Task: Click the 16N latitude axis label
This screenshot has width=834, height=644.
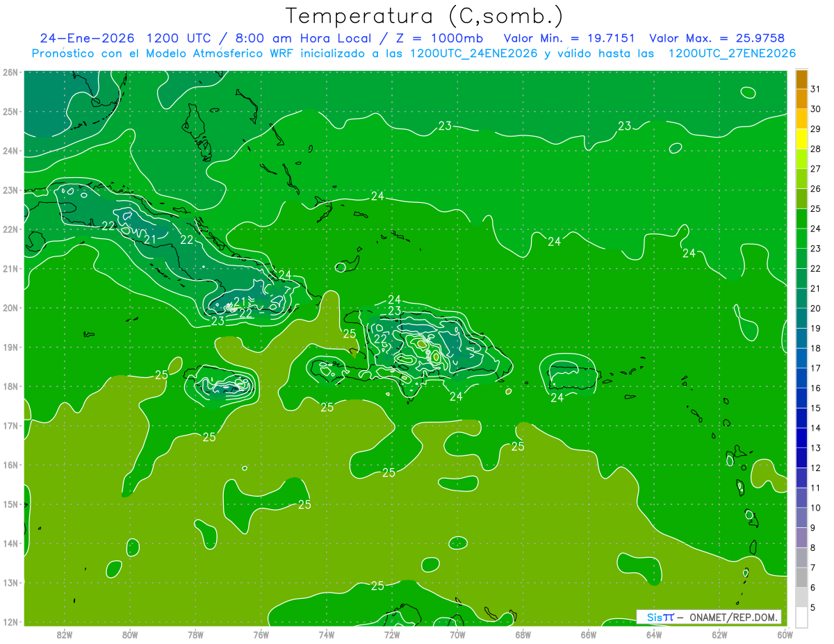Action: click(x=10, y=465)
